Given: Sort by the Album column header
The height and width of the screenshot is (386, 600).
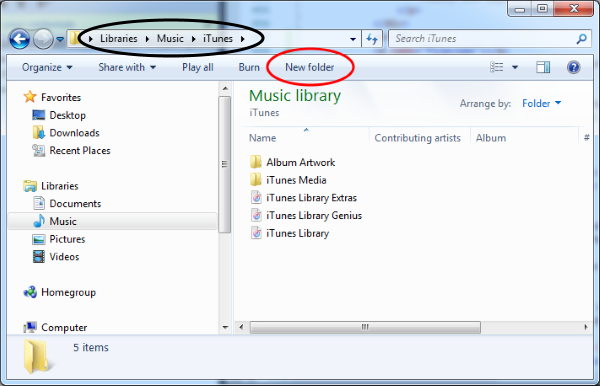Looking at the screenshot, I should (x=491, y=138).
